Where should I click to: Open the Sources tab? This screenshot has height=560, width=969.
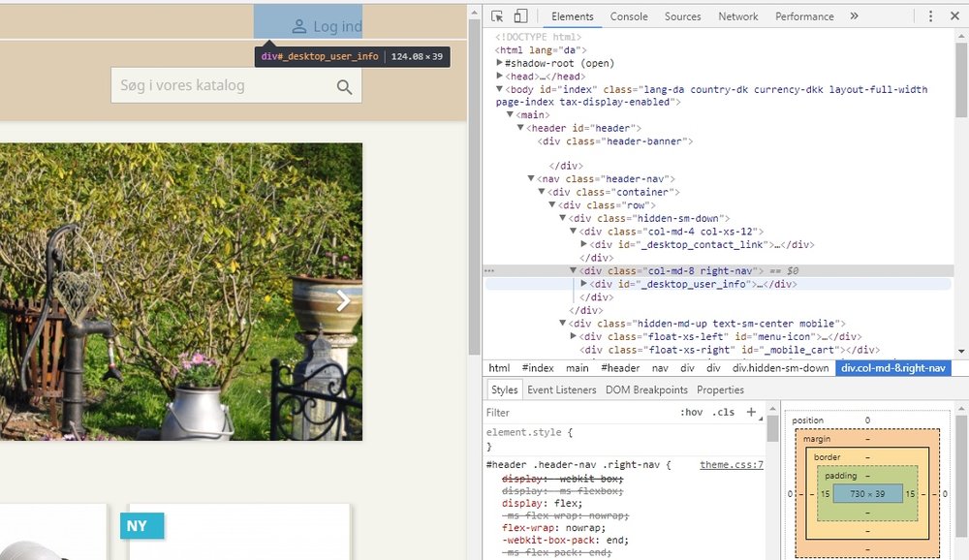[x=682, y=16]
